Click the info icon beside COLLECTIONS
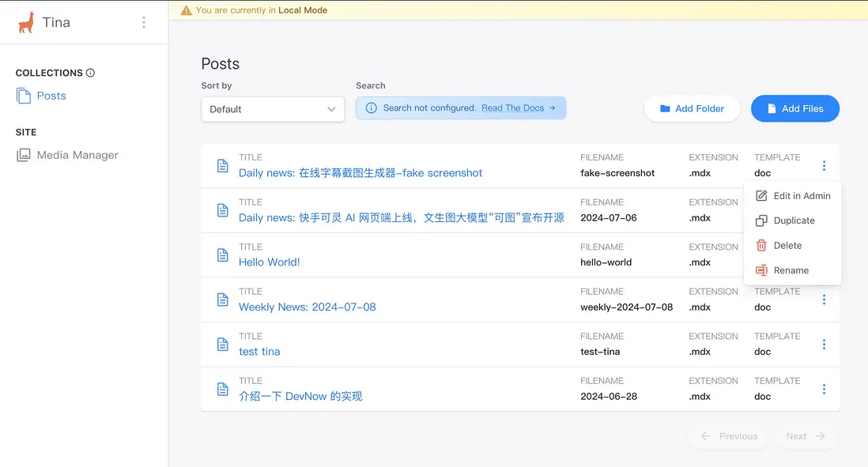The height and width of the screenshot is (467, 868). (91, 72)
